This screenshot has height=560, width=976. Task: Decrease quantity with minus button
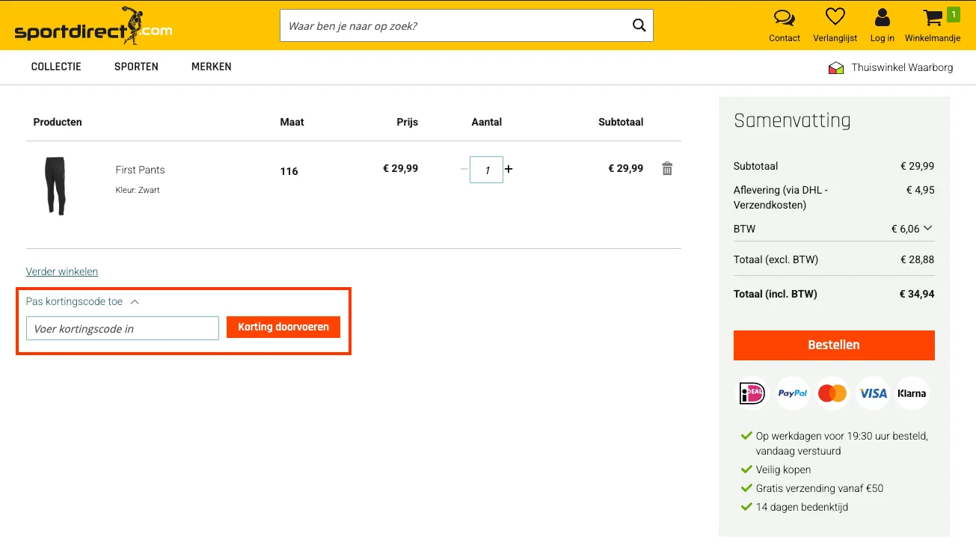tap(464, 169)
